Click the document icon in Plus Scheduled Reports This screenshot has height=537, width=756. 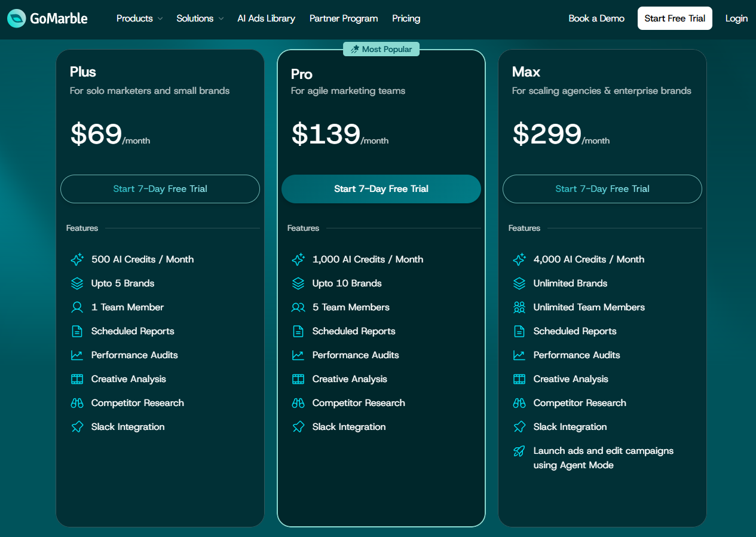click(77, 331)
